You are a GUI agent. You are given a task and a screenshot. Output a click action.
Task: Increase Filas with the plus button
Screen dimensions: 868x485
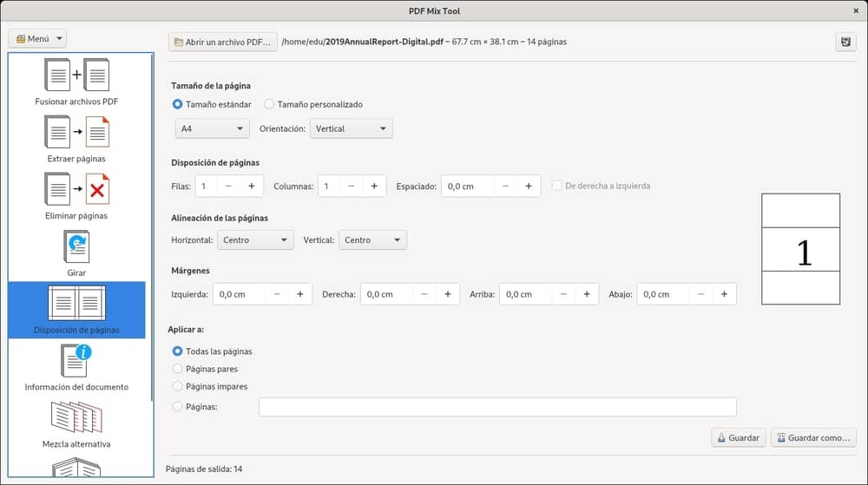pyautogui.click(x=252, y=187)
